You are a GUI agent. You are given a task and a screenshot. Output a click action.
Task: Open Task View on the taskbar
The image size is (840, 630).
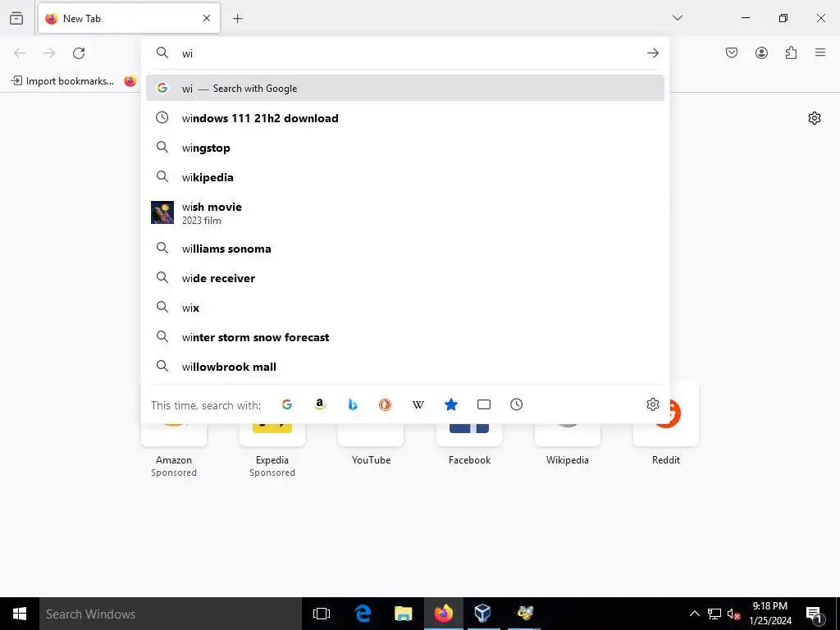coord(322,614)
